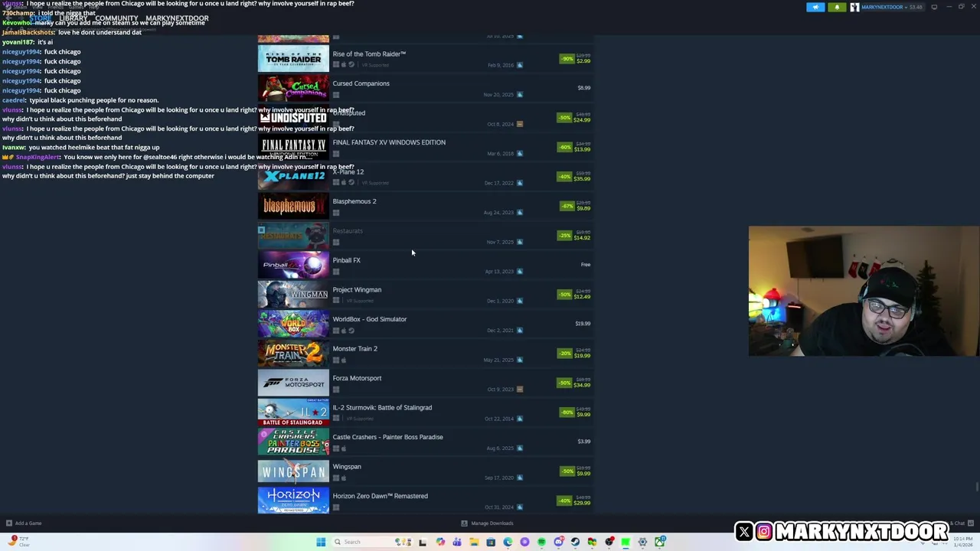Click the calendar icon beside Aug 24, 2023
The width and height of the screenshot is (980, 551).
pos(519,213)
